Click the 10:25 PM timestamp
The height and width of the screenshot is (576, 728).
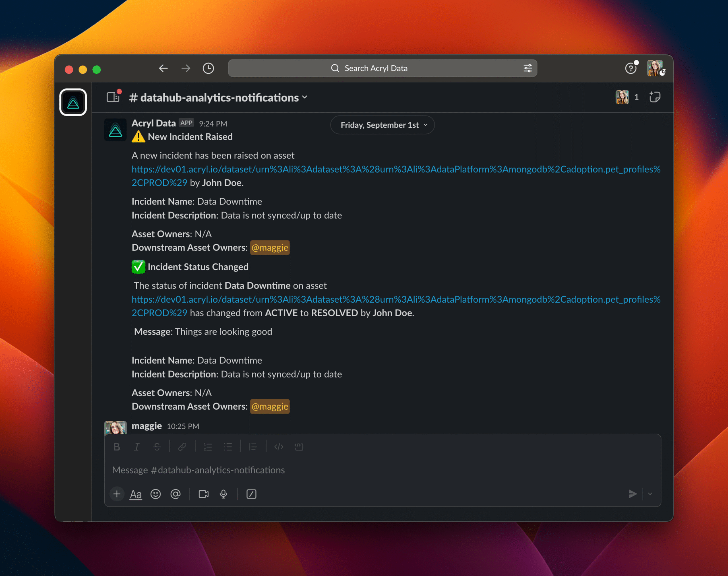tap(183, 426)
